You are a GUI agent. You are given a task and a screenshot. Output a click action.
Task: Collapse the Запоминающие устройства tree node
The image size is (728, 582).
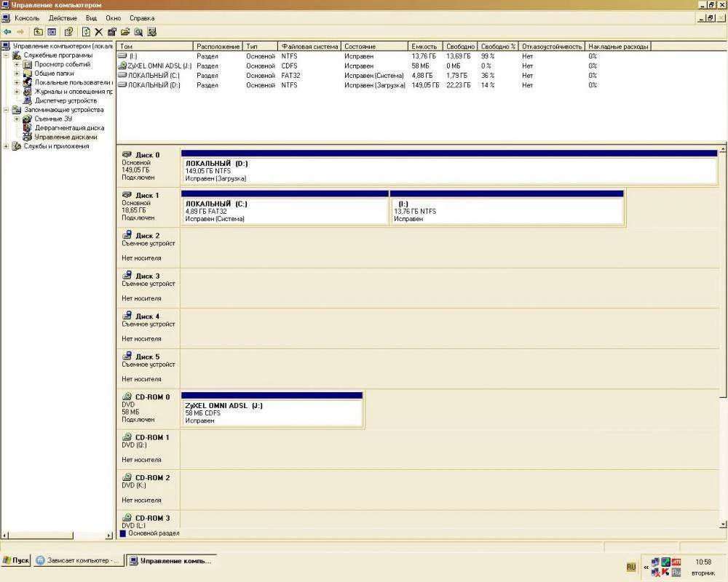(7, 110)
